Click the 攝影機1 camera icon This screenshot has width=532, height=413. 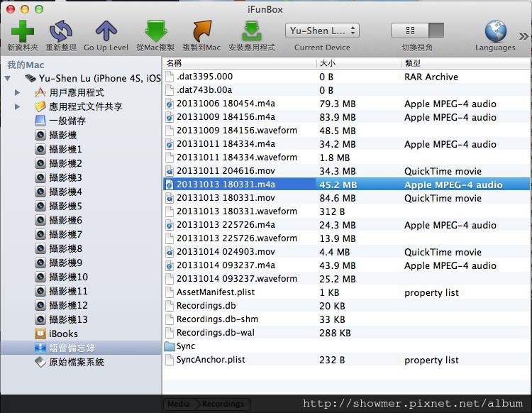click(x=40, y=149)
